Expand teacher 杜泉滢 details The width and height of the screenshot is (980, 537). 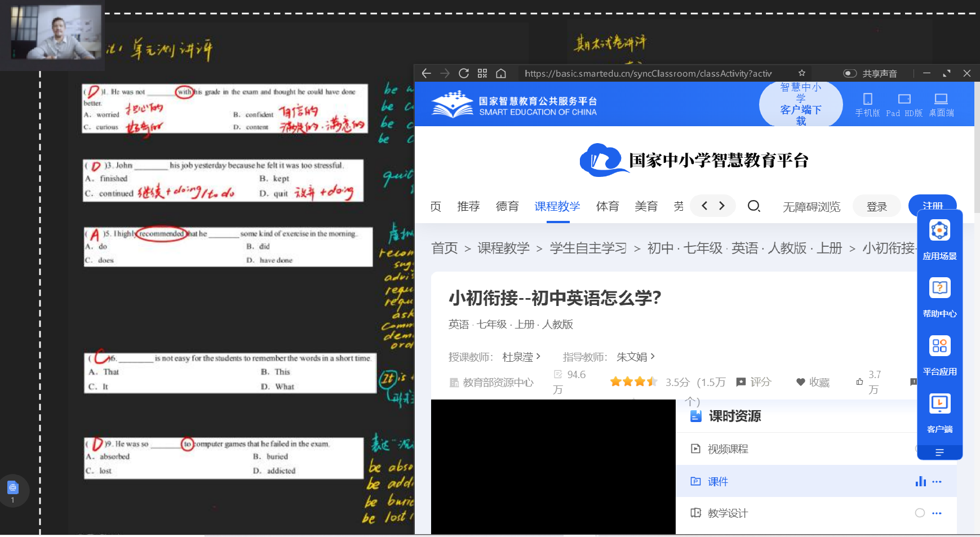[521, 357]
